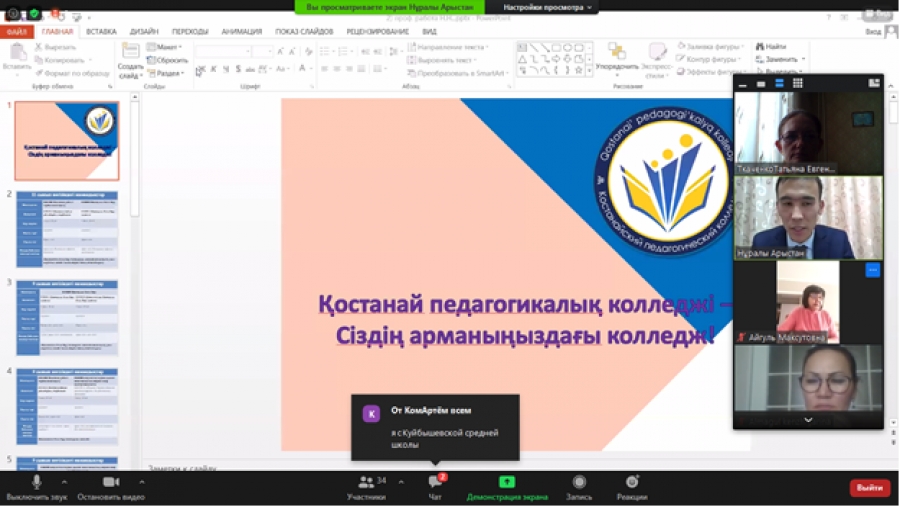900x507 pixels.
Task: Open the View Options dropdown
Action: click(547, 7)
